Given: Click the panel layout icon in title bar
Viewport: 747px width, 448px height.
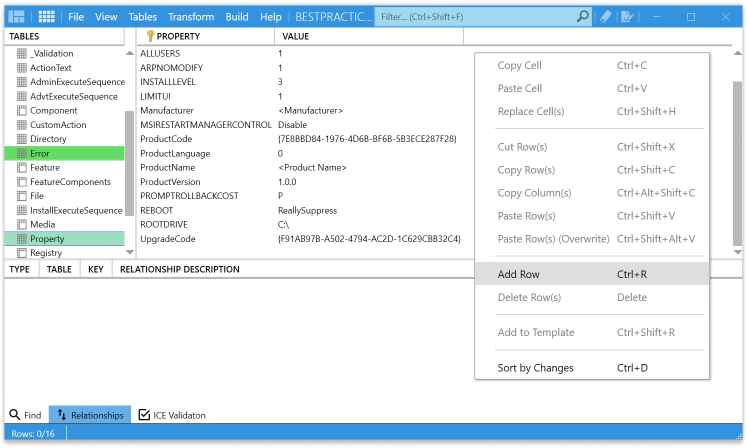Looking at the screenshot, I should click(16, 17).
